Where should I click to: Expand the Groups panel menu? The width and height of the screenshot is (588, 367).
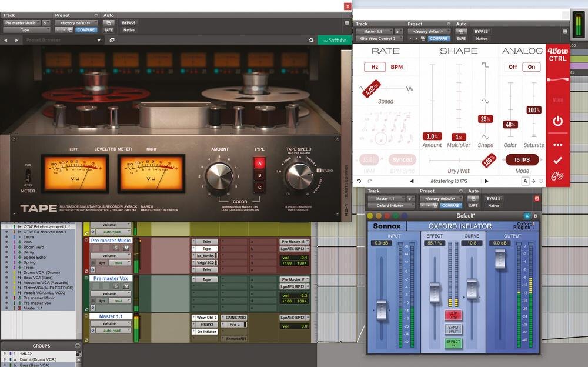pyautogui.click(x=78, y=346)
